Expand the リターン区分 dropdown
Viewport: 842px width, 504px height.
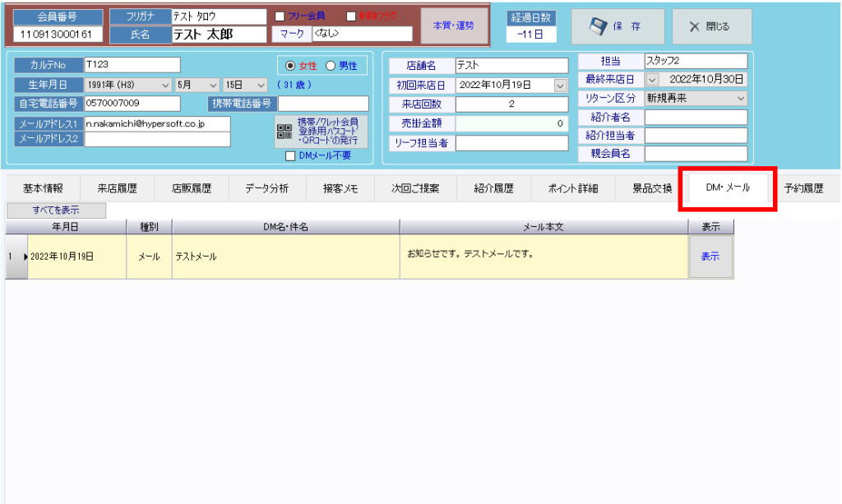click(x=741, y=98)
